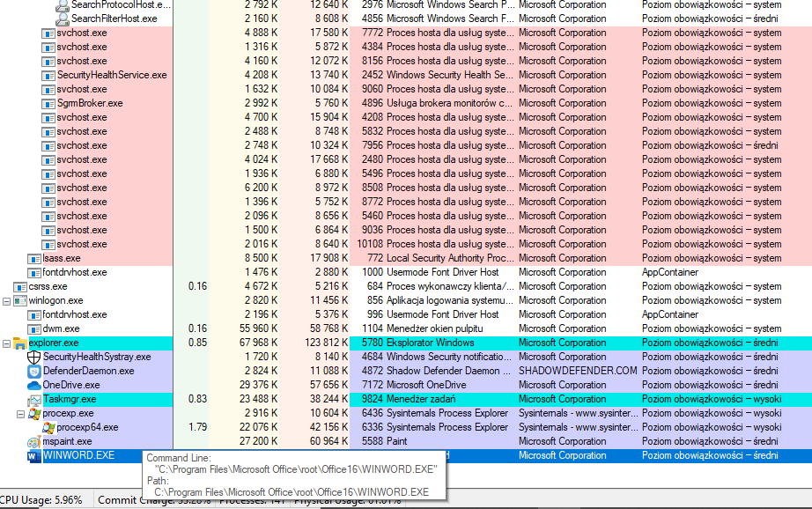Click the '5588 Paint' description cell

384,441
